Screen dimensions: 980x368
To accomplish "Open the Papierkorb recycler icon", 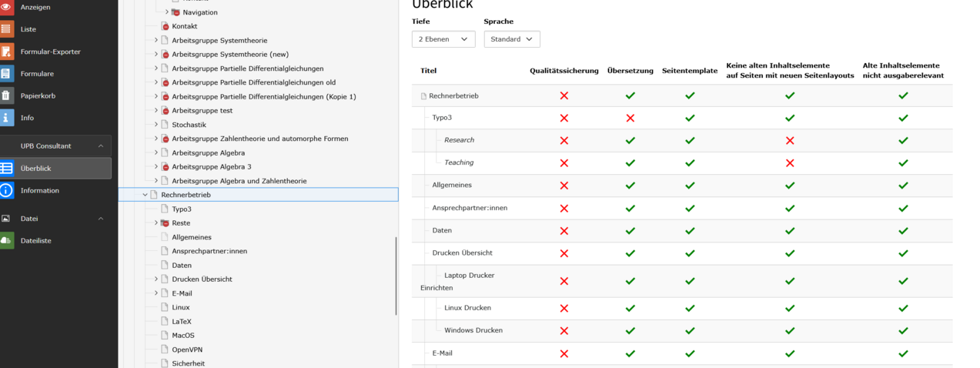I will tap(6, 96).
